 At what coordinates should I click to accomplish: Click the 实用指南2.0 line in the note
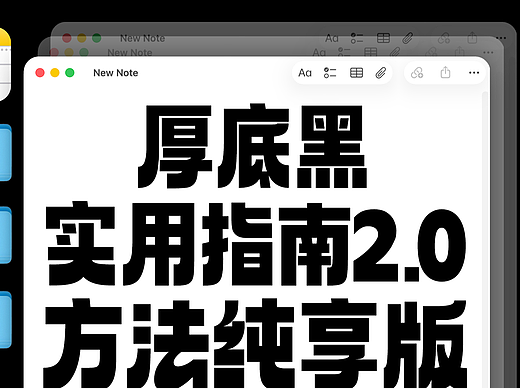pos(256,244)
